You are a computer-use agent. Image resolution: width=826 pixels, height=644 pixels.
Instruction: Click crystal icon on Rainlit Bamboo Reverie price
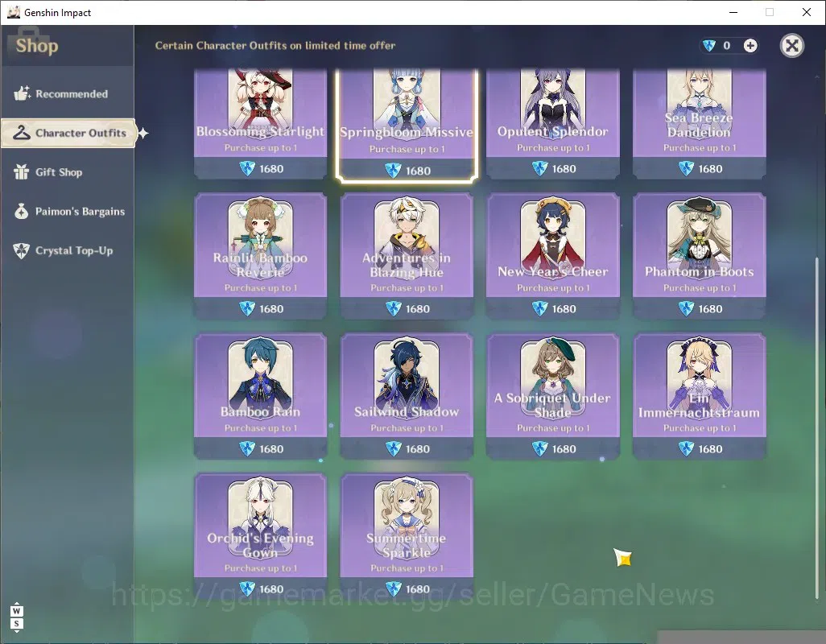coord(247,308)
